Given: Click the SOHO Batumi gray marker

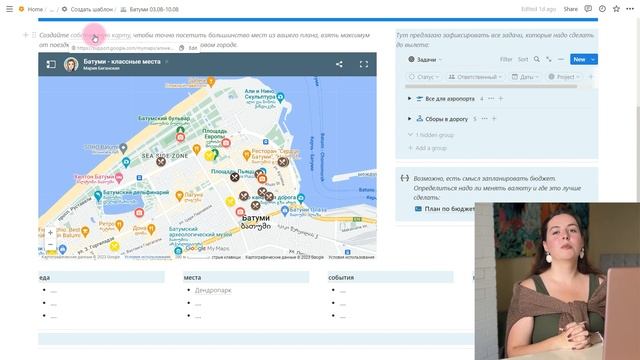Looking at the screenshot, I should click(x=123, y=148).
